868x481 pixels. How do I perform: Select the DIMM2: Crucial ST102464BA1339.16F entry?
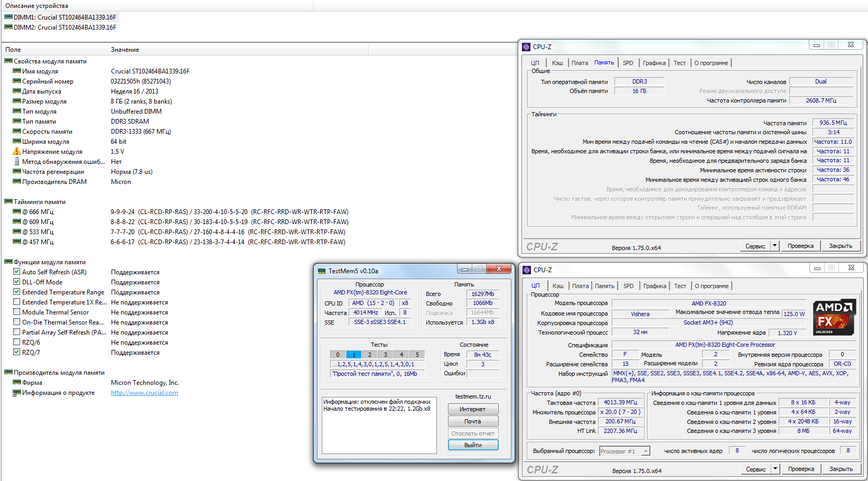[x=65, y=27]
